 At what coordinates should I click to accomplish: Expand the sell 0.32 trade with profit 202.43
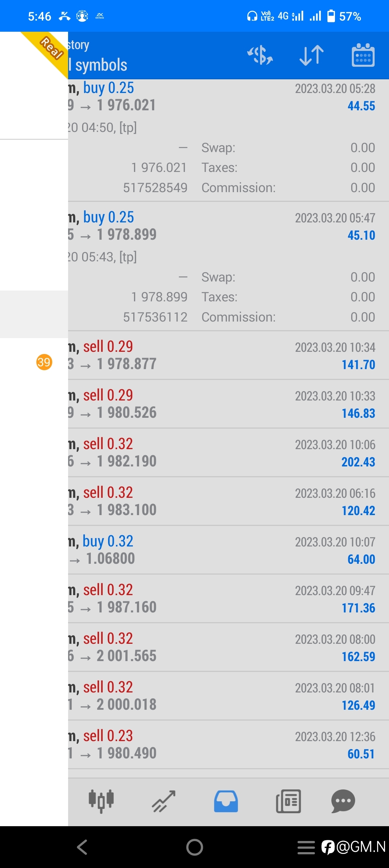(x=227, y=453)
